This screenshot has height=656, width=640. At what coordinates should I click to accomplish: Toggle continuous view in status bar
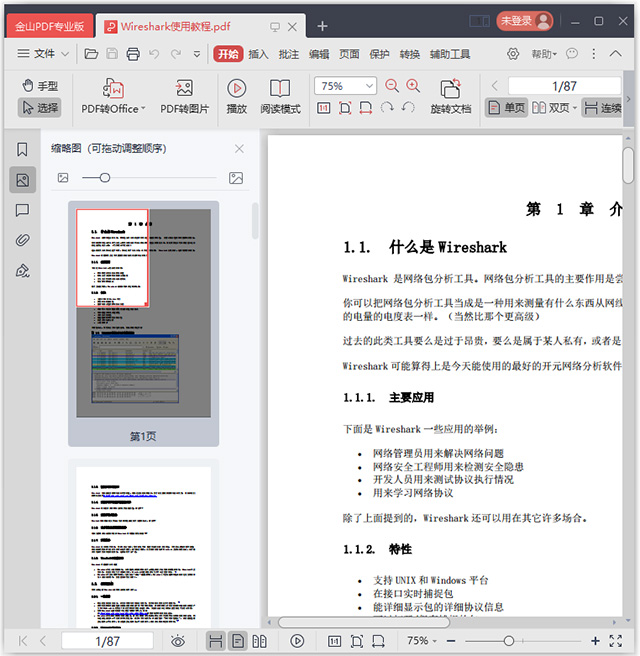coord(216,641)
